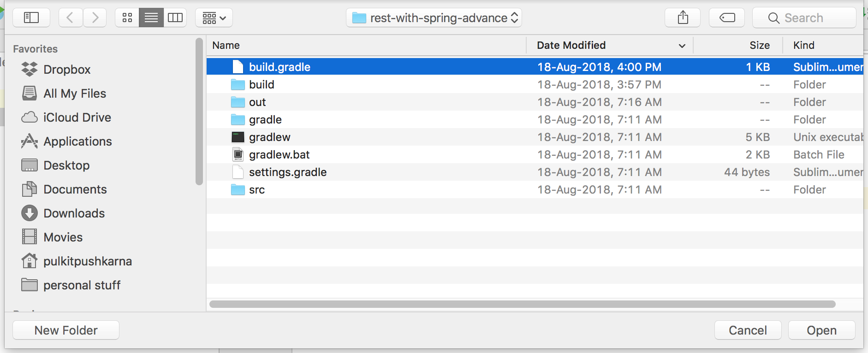
Task: Click the Batch File kind cell
Action: click(819, 154)
